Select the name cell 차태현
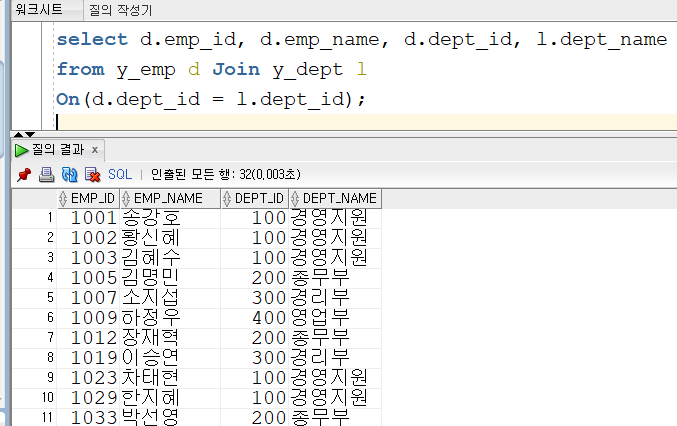 coord(170,378)
